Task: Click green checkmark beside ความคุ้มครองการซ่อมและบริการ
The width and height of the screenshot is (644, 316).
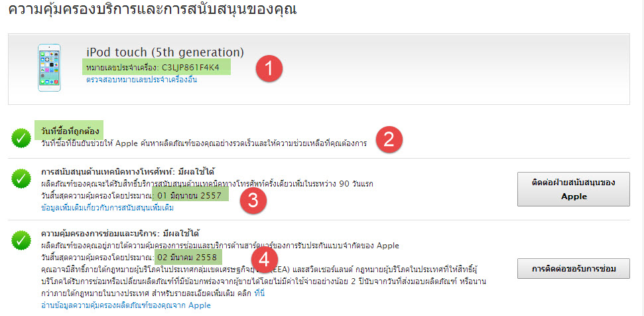Action: (21, 240)
